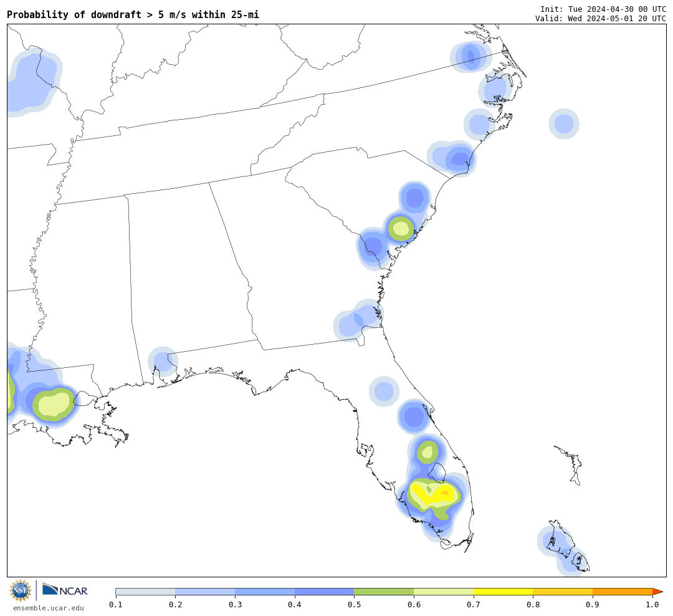The width and height of the screenshot is (673, 616).
Task: Click the blue blob over southeast Virginia
Action: click(471, 57)
